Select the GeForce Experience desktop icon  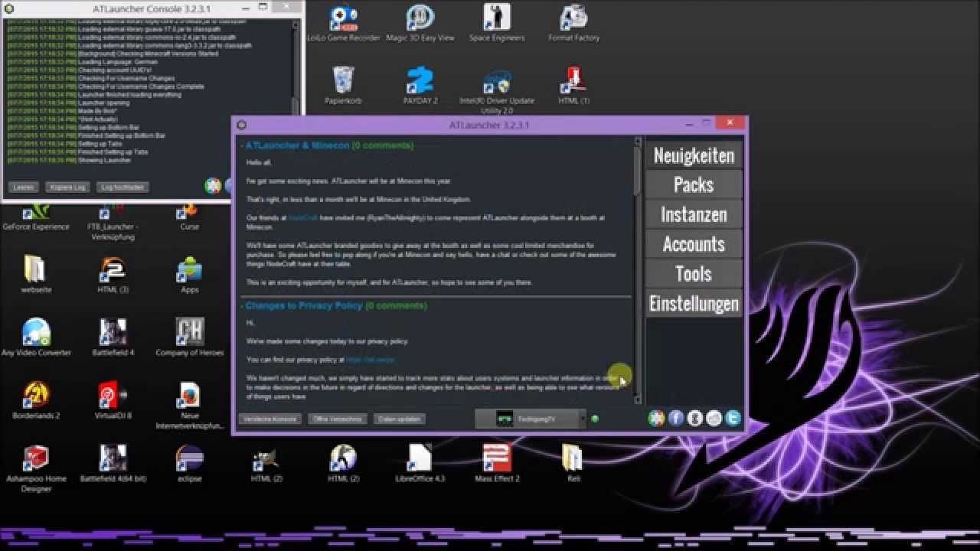35,217
